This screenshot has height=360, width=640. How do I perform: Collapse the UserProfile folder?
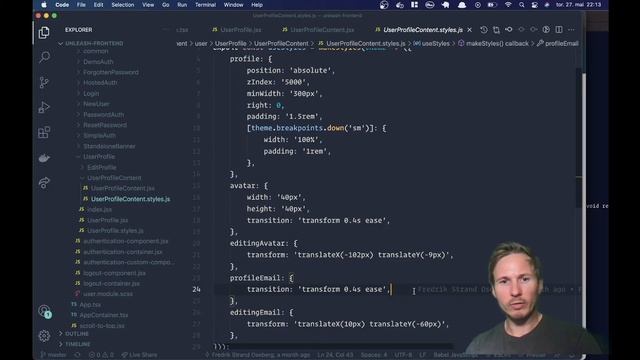pos(99,157)
